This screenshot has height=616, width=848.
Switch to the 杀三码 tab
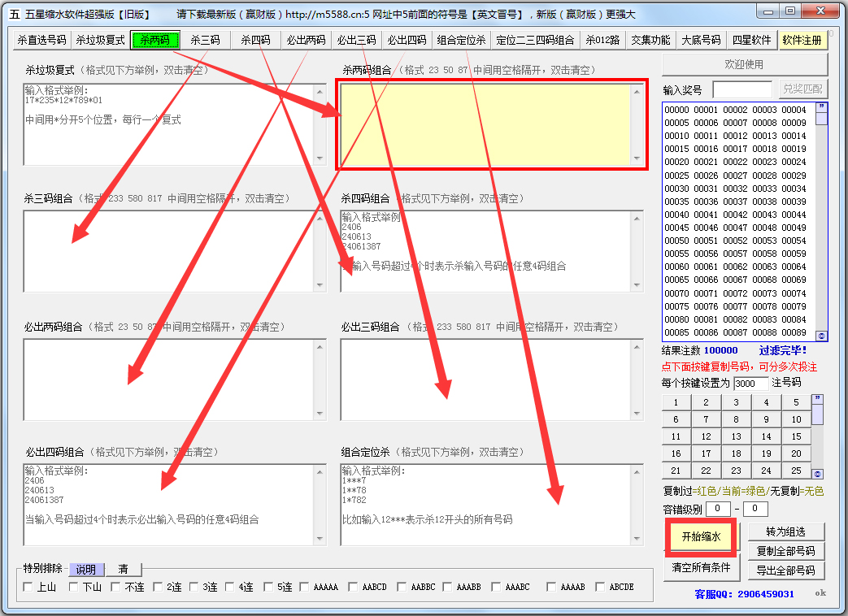205,40
